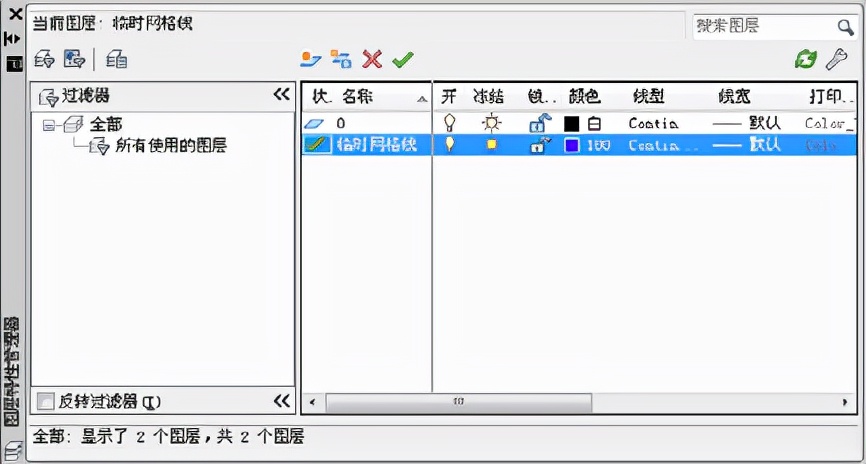The width and height of the screenshot is (866, 464).
Task: Collapse tree node 全部
Action: (48, 125)
